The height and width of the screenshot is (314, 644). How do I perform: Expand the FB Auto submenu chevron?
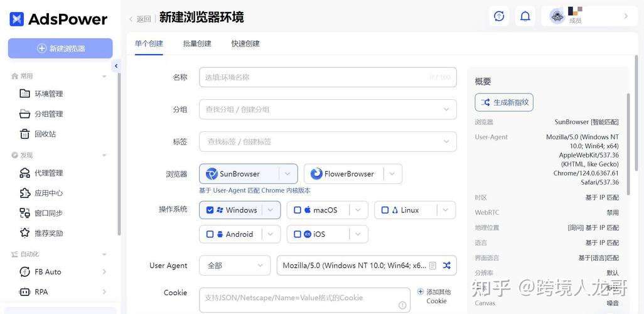pyautogui.click(x=104, y=272)
